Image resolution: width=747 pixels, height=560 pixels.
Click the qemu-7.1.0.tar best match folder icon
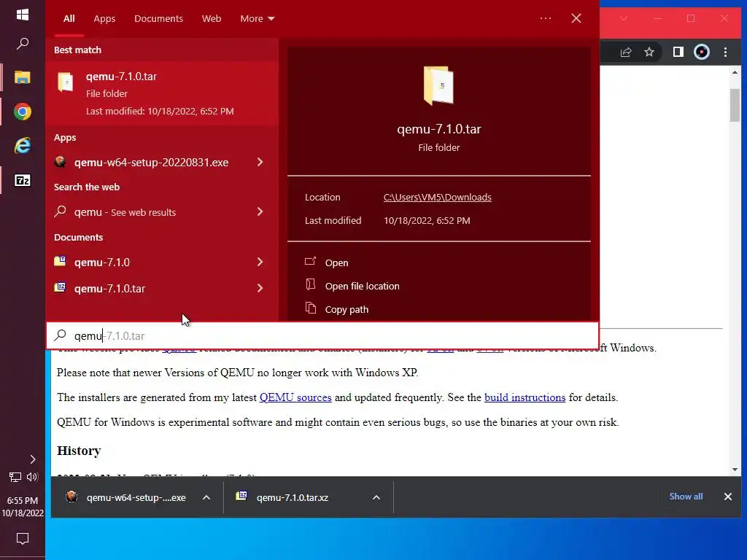66,82
